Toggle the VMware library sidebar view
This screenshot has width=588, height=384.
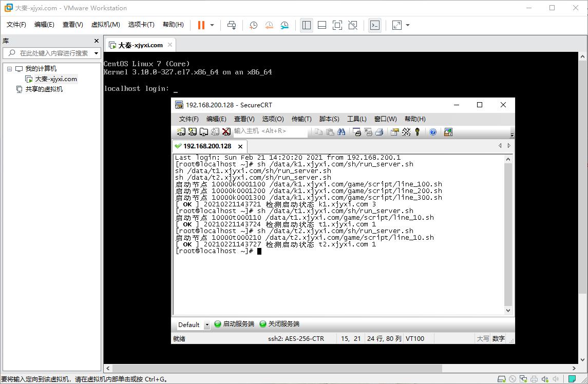tap(307, 25)
